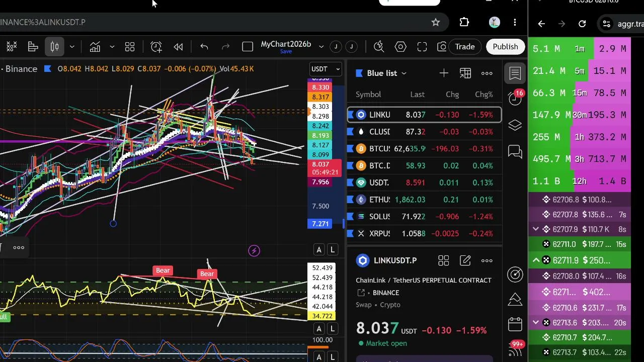
Task: Open the screener radar icon
Action: 515,274
